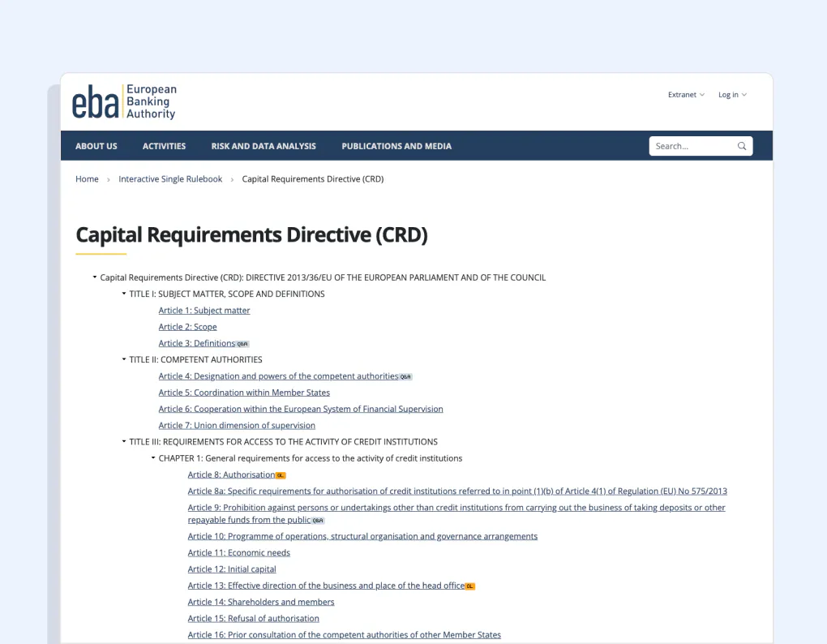This screenshot has width=827, height=644.
Task: Click the Q&A badge beside Article 4
Action: 405,376
